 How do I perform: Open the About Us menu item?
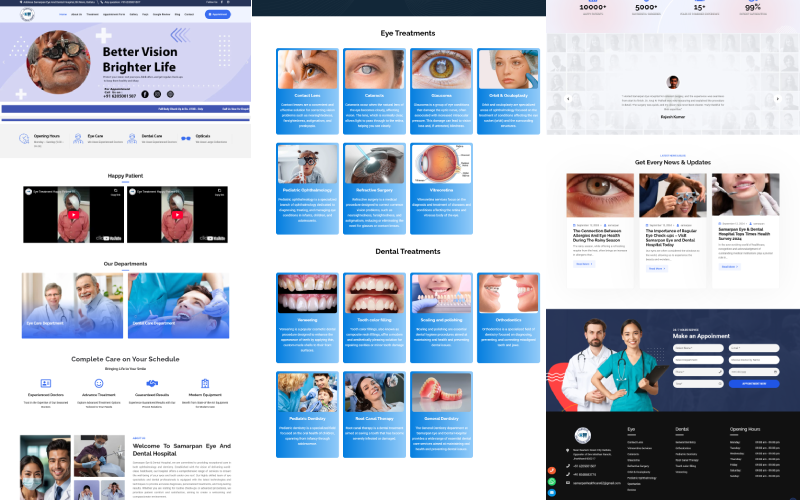coord(78,15)
